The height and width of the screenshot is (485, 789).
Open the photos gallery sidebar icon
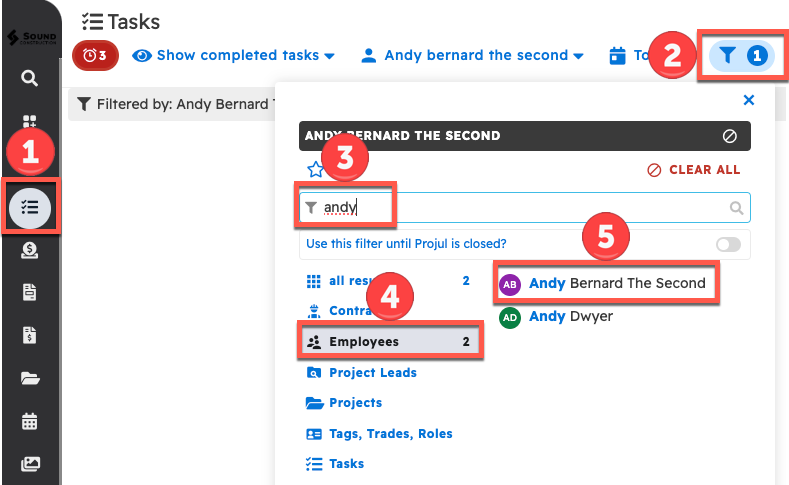pyautogui.click(x=30, y=464)
